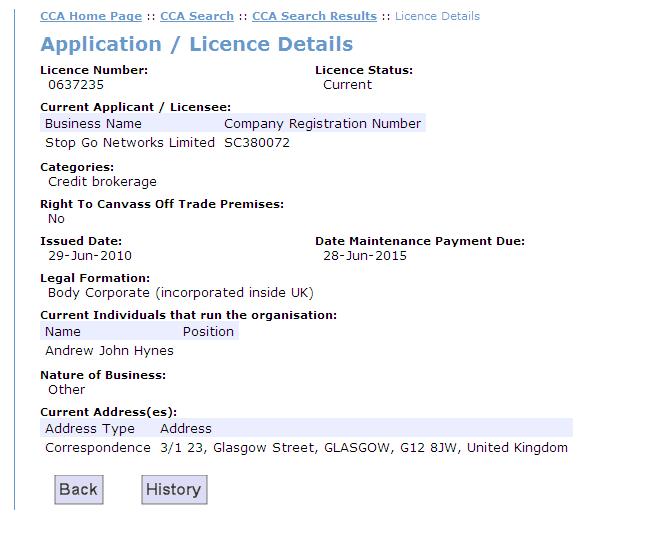Return to CCA Search Results link

[x=314, y=16]
